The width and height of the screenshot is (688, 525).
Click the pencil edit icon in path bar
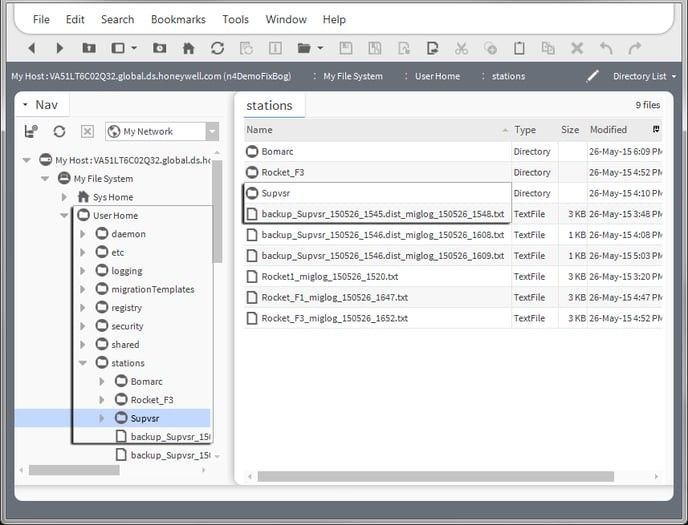(x=593, y=76)
